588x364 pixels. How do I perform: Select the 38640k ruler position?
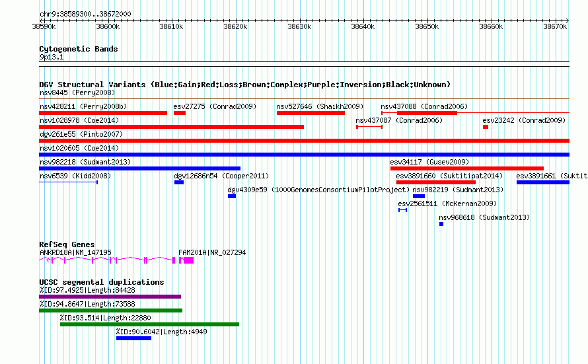point(363,26)
